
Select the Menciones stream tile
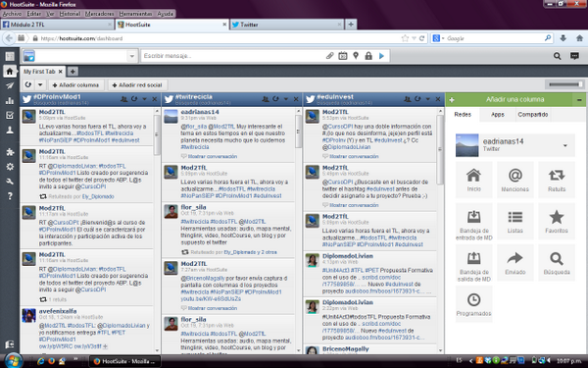coord(515,180)
